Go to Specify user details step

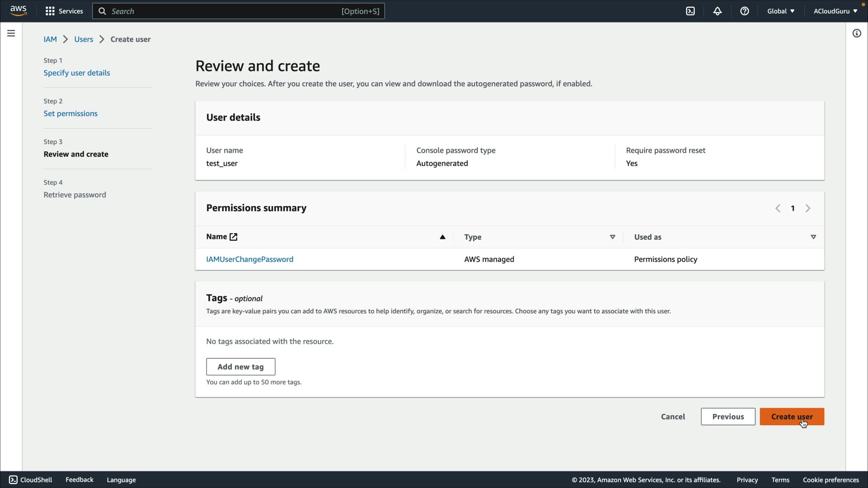pos(76,73)
